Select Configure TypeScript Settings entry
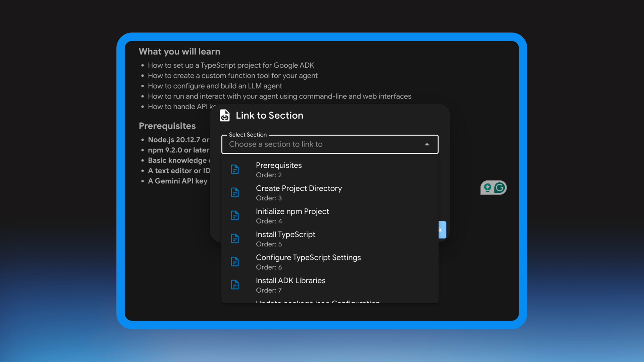The height and width of the screenshot is (362, 644). coord(308,262)
